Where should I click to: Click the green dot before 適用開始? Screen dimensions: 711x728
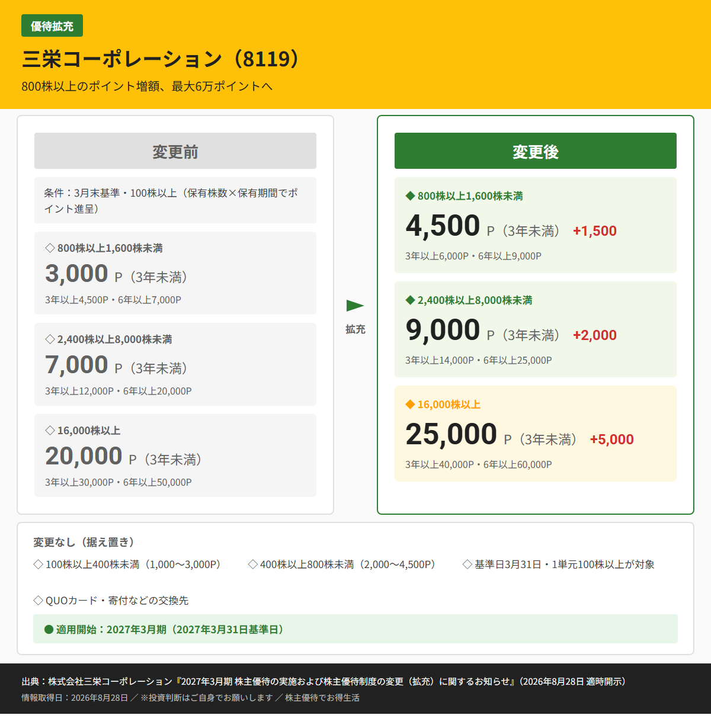49,629
